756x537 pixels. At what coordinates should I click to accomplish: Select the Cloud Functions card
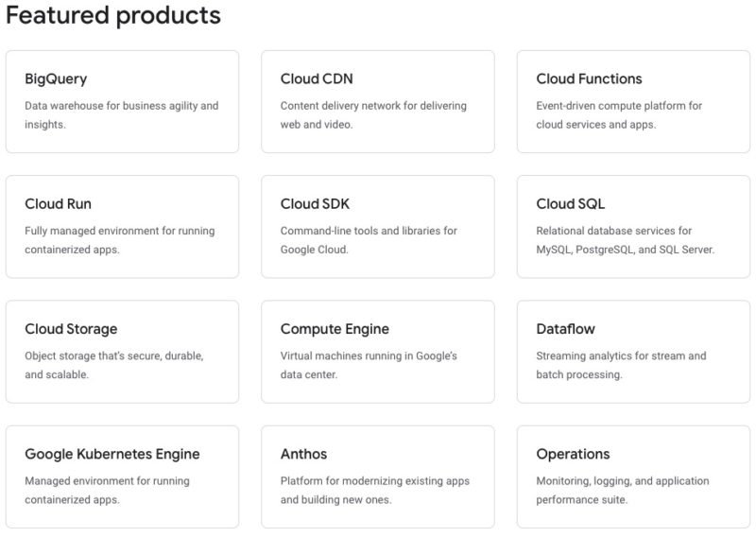pyautogui.click(x=633, y=101)
